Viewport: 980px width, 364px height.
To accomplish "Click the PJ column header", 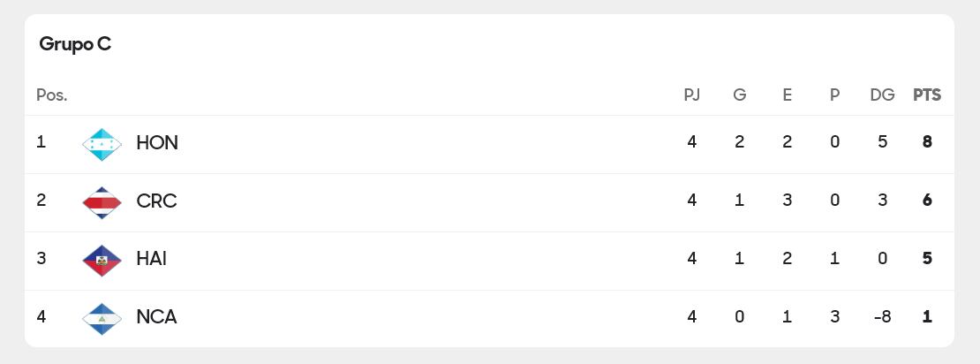I will click(x=692, y=95).
